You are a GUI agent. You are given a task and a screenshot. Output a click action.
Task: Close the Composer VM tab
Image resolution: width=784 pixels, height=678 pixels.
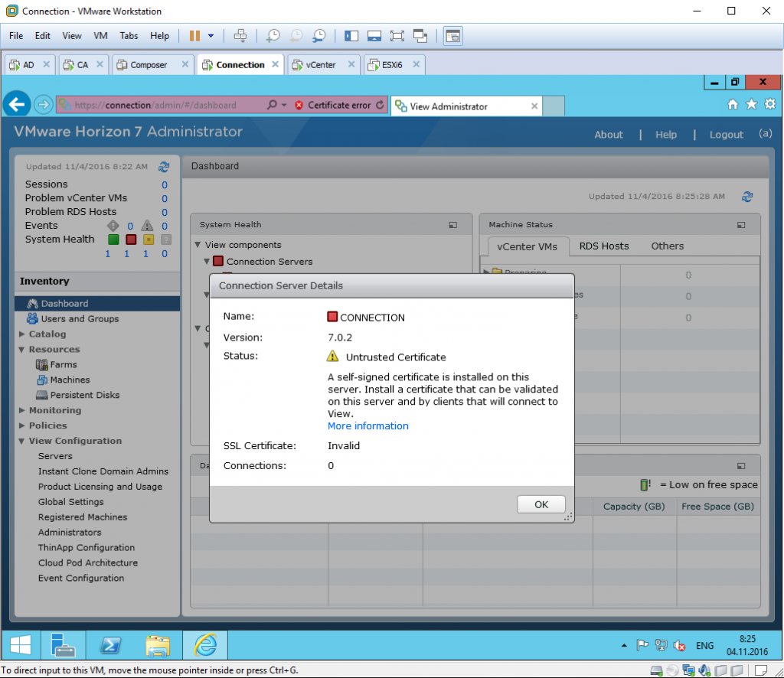tap(185, 64)
